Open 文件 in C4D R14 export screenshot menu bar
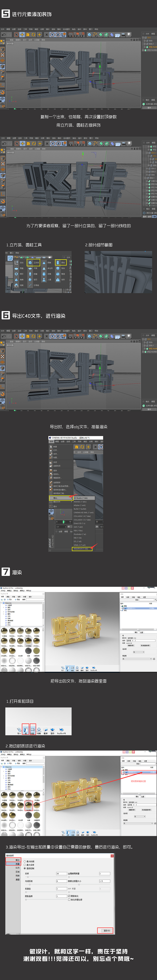This screenshot has width=157, height=980. click(x=51, y=442)
